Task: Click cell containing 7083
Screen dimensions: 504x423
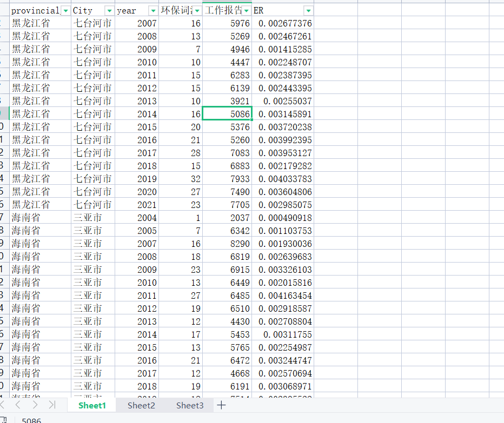Action: pyautogui.click(x=227, y=152)
